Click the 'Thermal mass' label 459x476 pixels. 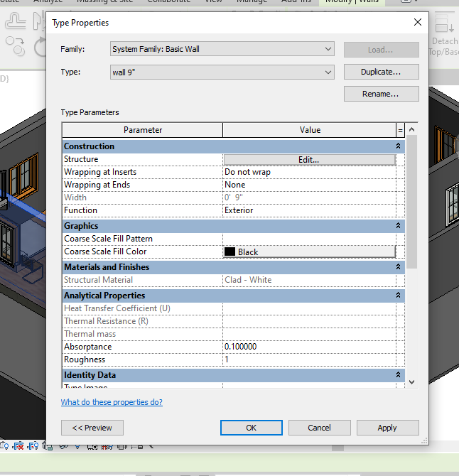(x=90, y=334)
